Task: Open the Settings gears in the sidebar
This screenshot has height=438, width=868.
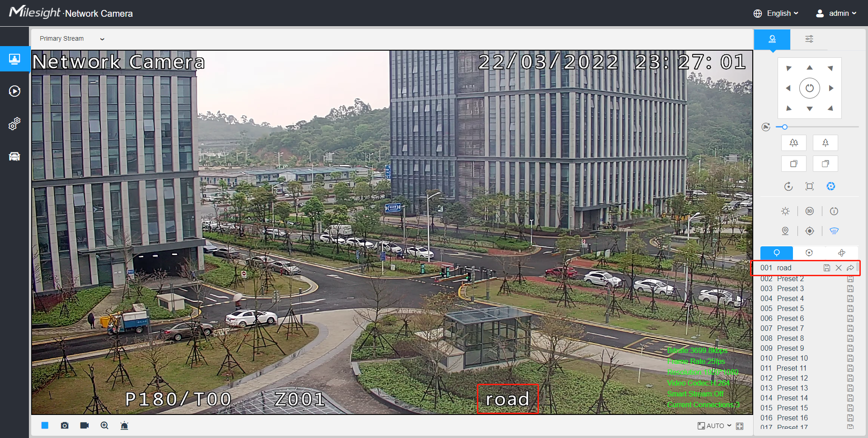Action: click(14, 124)
